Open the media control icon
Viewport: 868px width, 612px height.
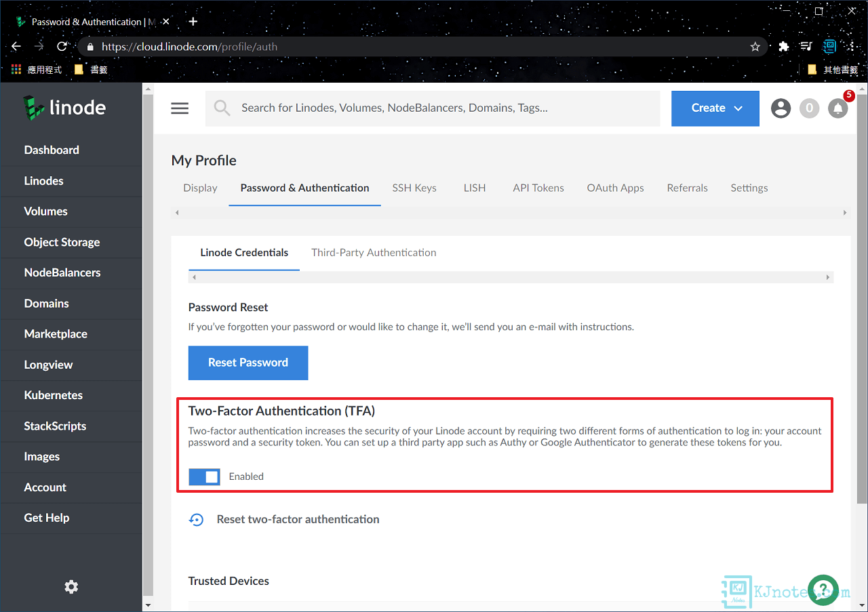806,47
